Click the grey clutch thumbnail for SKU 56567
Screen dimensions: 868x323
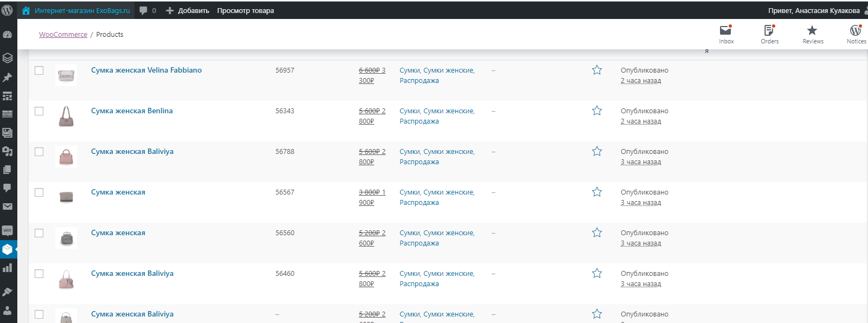click(x=66, y=197)
